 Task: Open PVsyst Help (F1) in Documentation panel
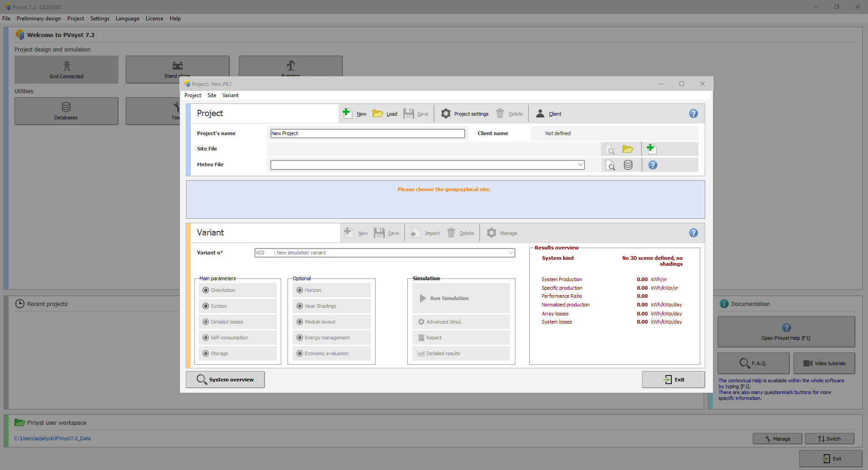(x=786, y=332)
